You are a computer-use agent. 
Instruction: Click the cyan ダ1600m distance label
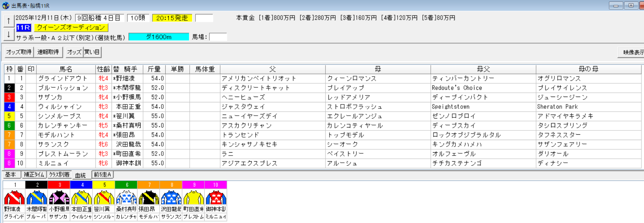click(x=158, y=37)
